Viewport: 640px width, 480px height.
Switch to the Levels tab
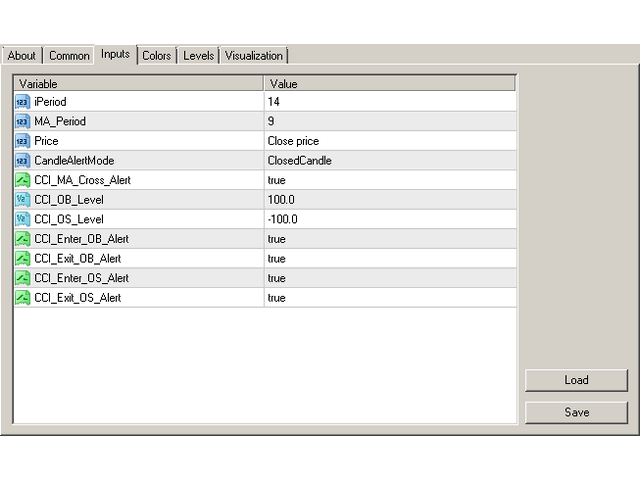198,56
